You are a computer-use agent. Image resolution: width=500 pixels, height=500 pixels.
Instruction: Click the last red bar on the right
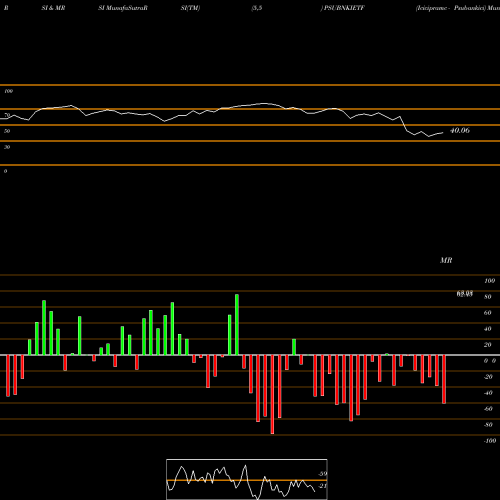pyautogui.click(x=444, y=379)
